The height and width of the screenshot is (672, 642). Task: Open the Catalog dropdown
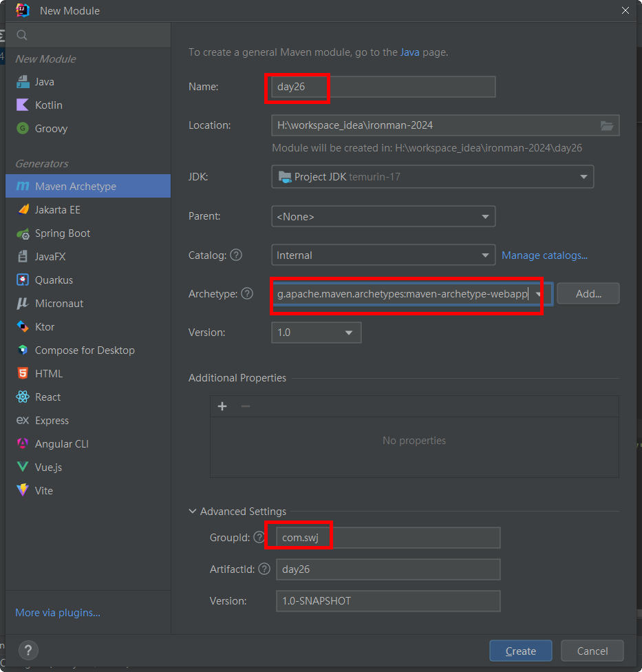[383, 255]
